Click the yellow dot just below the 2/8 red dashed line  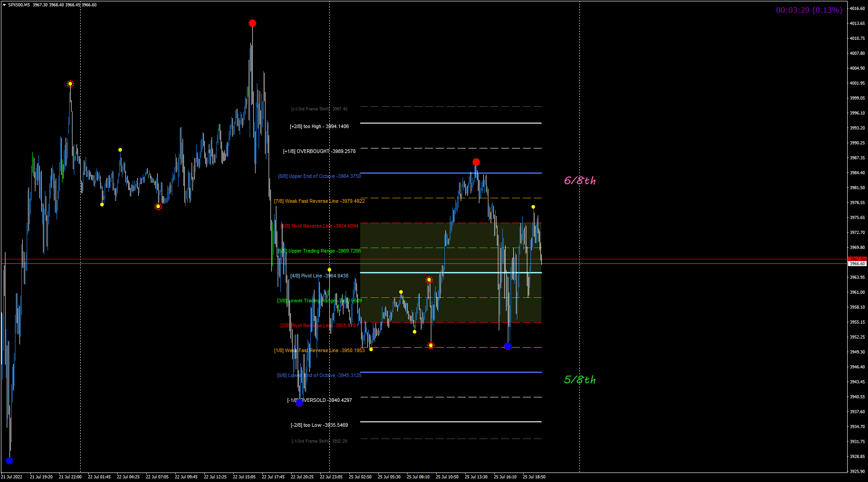point(415,332)
